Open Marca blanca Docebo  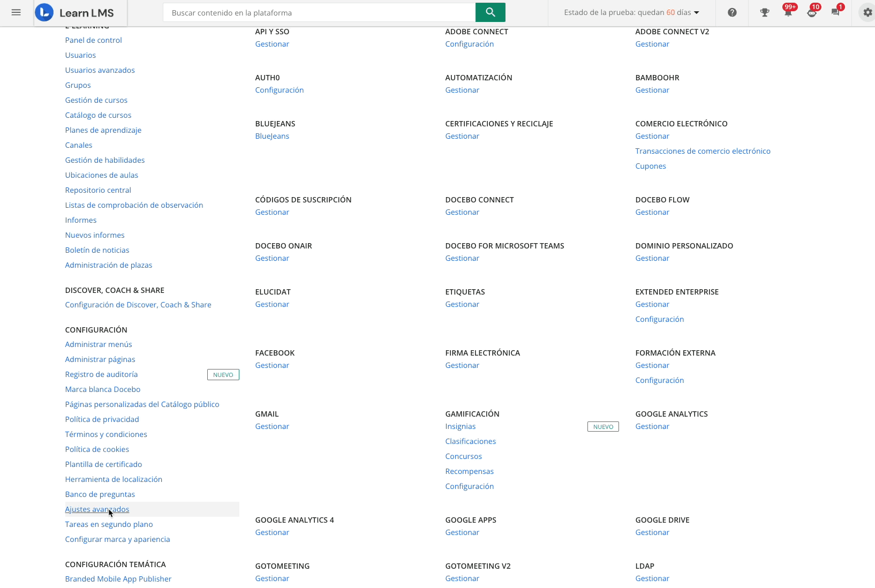(103, 389)
